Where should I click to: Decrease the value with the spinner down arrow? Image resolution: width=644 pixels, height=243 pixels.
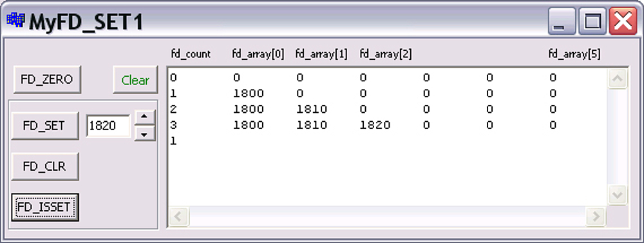pyautogui.click(x=144, y=133)
